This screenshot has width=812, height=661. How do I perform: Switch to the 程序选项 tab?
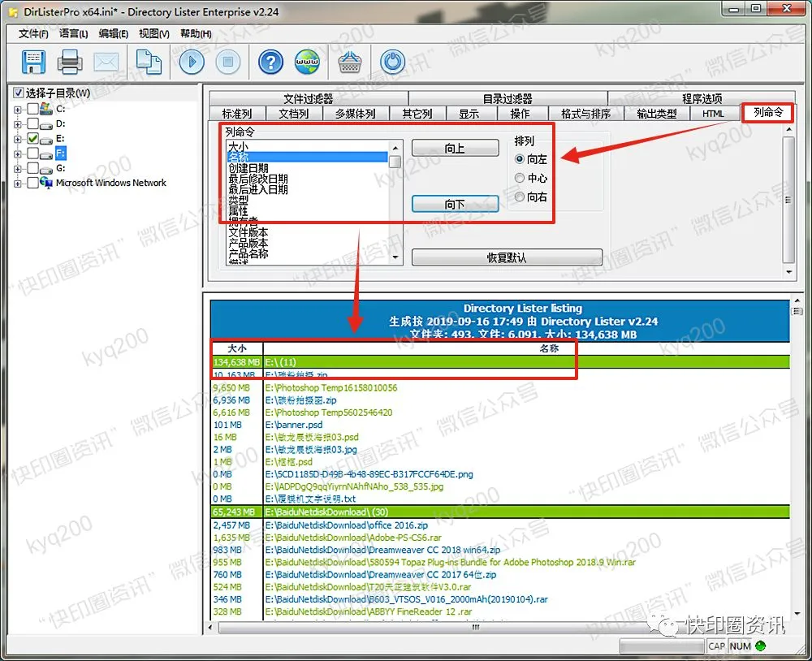pos(702,98)
